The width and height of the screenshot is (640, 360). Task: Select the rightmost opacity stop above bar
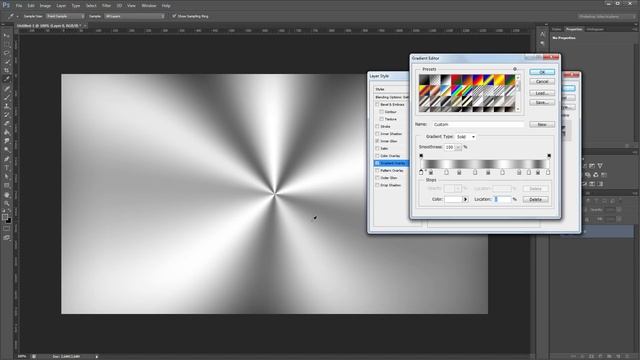(x=549, y=156)
